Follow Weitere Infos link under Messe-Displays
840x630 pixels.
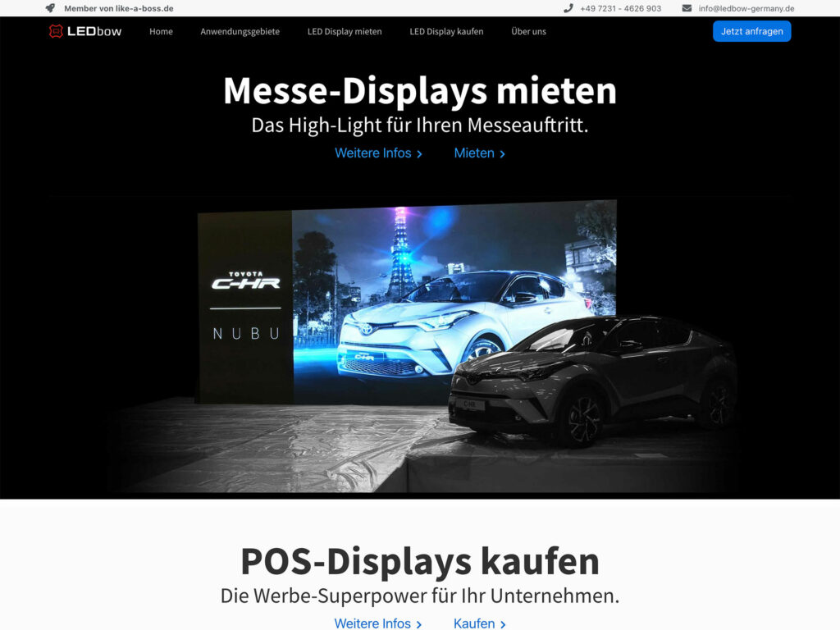click(x=378, y=153)
